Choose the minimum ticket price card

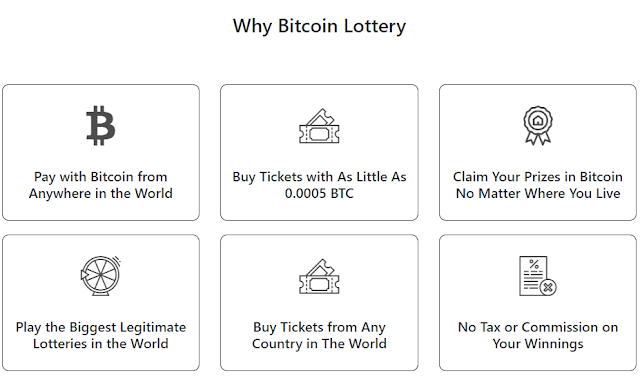click(319, 153)
